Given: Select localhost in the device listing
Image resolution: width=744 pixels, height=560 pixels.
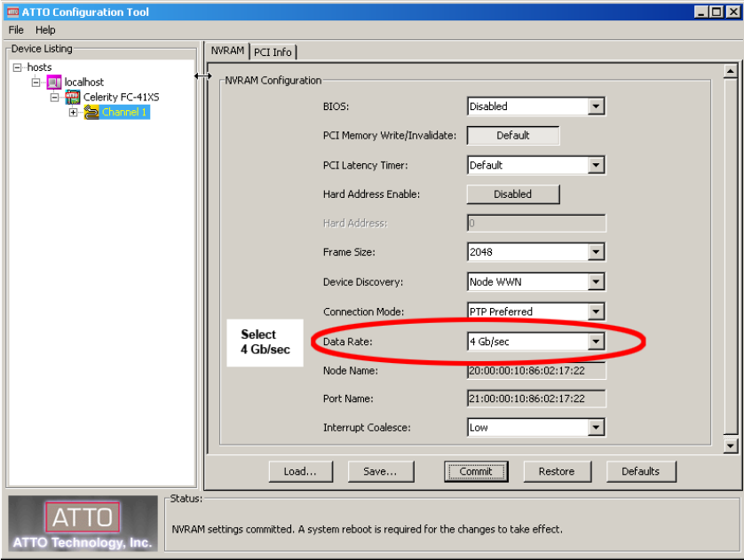Looking at the screenshot, I should (x=84, y=82).
